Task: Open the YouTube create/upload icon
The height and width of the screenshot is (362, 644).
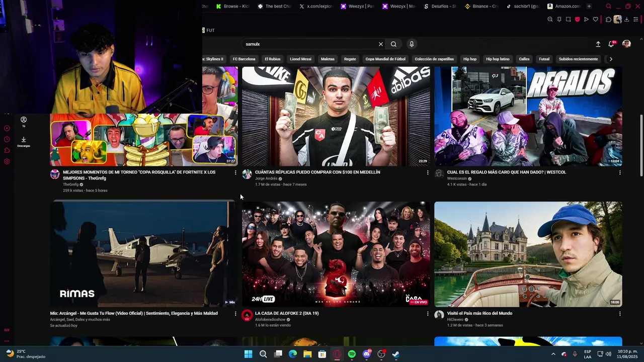Action: (598, 44)
